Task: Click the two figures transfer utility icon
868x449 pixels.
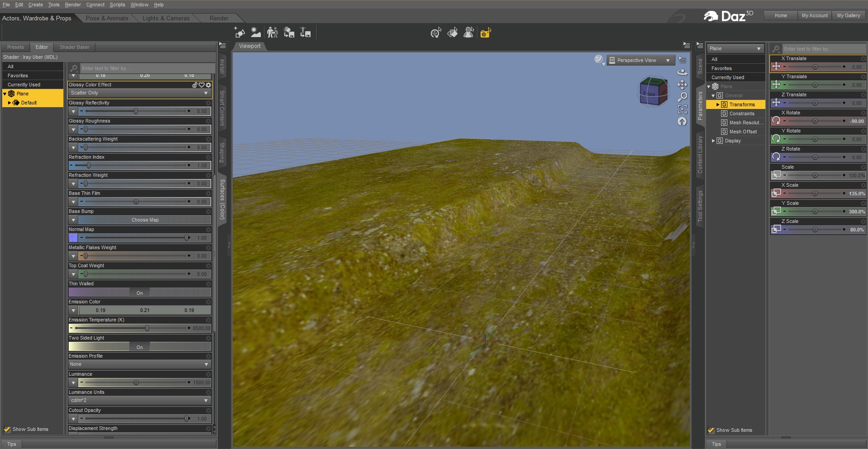Action: coord(272,33)
